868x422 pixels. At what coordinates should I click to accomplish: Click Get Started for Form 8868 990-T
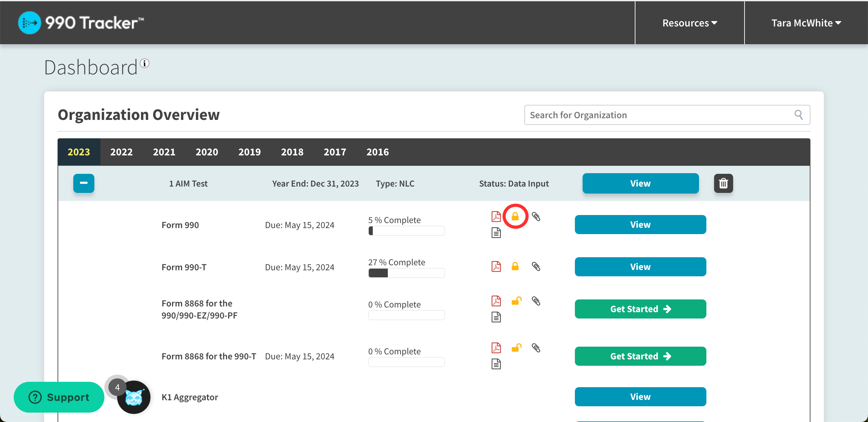[x=640, y=356]
